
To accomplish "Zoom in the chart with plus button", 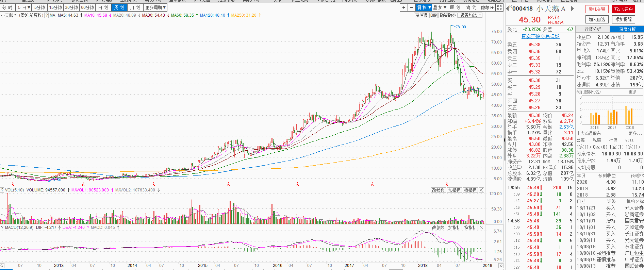I will 403,7.
